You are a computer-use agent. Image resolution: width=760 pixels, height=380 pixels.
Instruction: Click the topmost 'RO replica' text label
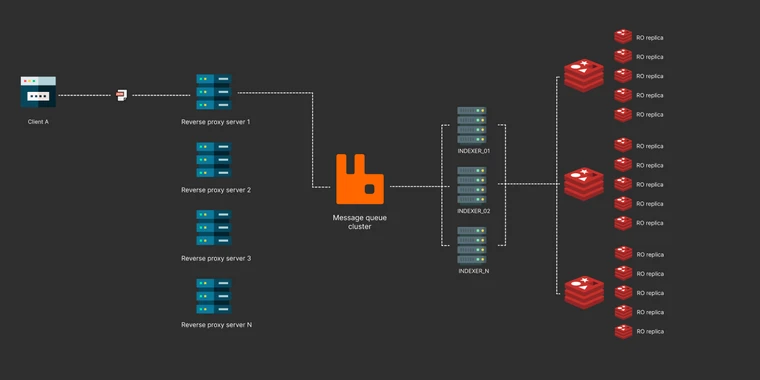(x=649, y=37)
